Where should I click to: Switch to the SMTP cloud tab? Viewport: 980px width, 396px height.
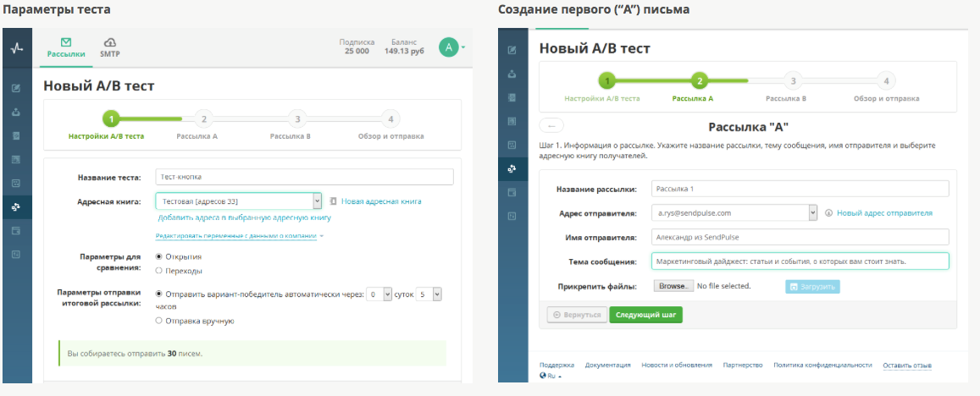(110, 48)
